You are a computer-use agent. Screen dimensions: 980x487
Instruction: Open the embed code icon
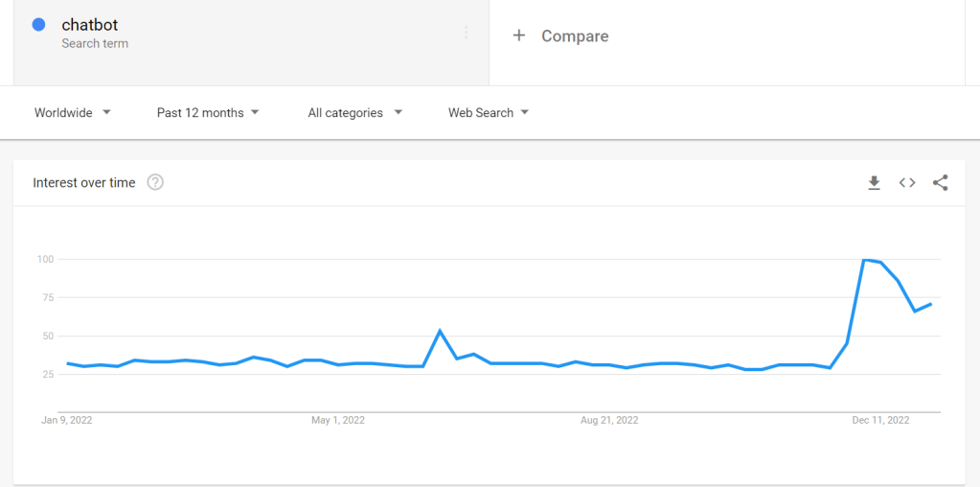pos(907,183)
